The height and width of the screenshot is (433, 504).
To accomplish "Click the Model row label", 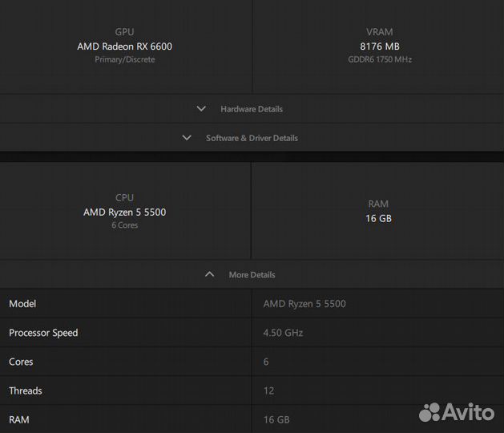I will (x=22, y=304).
